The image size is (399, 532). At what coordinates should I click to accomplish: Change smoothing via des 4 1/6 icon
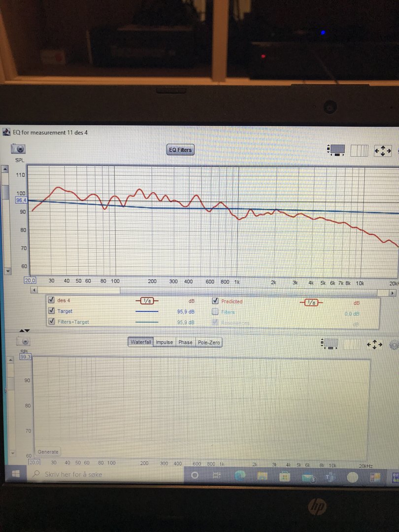tap(147, 300)
